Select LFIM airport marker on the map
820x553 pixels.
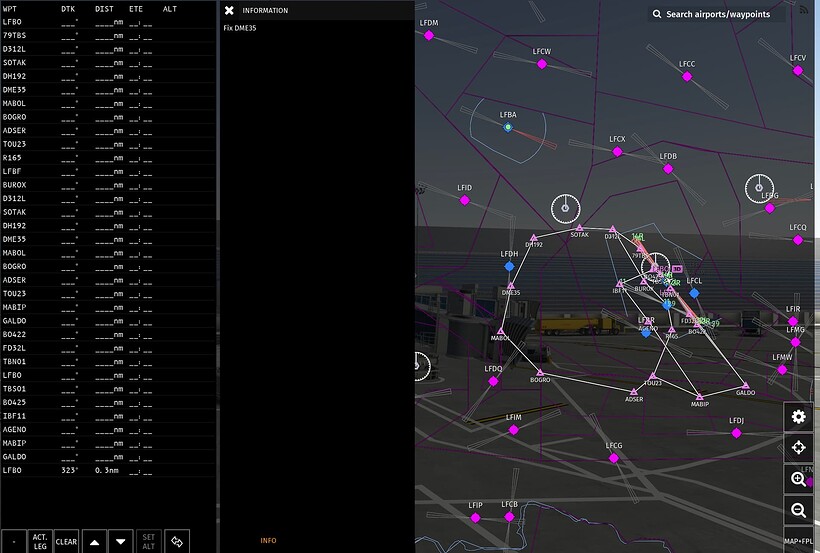(x=514, y=430)
